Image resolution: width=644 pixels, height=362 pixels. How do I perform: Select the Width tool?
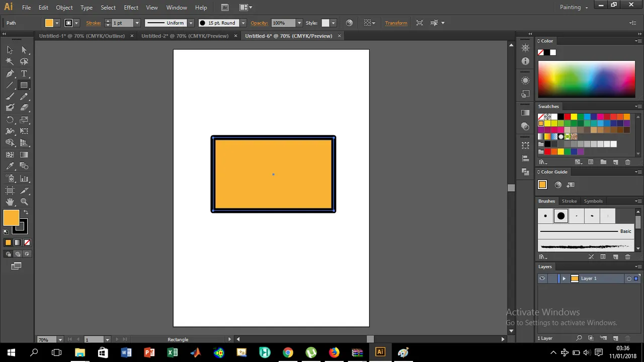pos(10,131)
